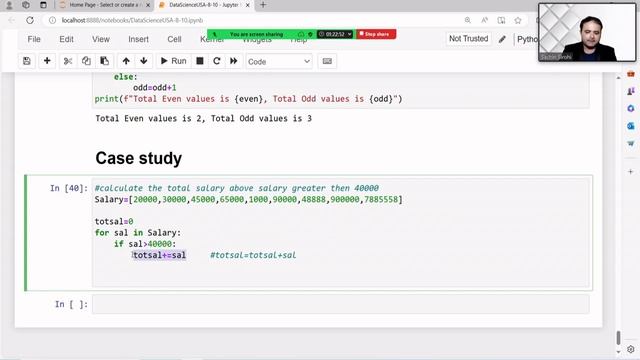This screenshot has width=640, height=360.
Task: Open the tab actions menu icon
Action: click(x=43, y=5)
